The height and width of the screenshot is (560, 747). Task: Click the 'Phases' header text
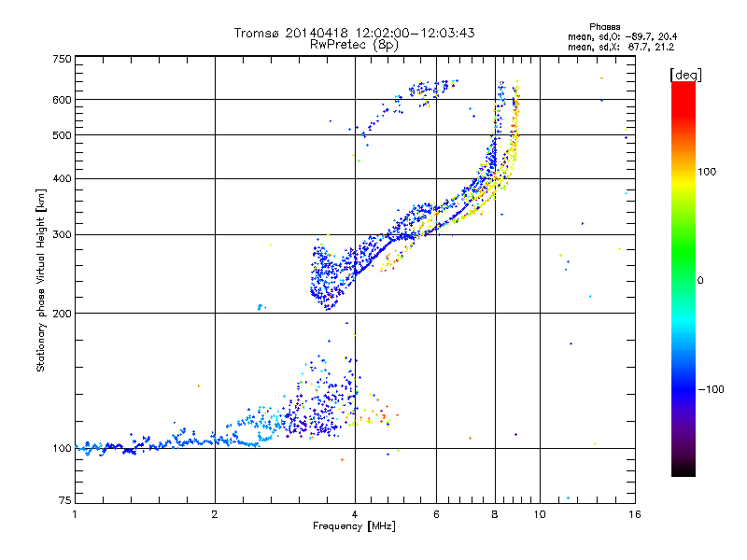pos(604,27)
